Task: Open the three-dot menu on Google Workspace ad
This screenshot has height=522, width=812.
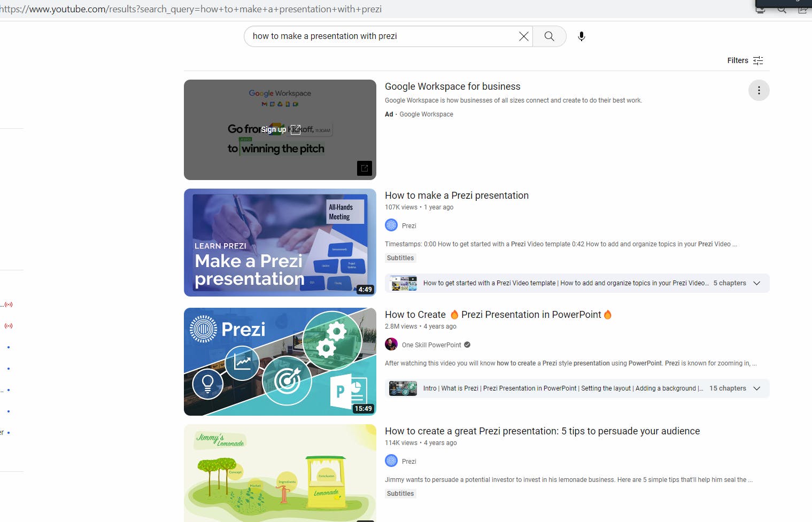Action: pos(759,90)
